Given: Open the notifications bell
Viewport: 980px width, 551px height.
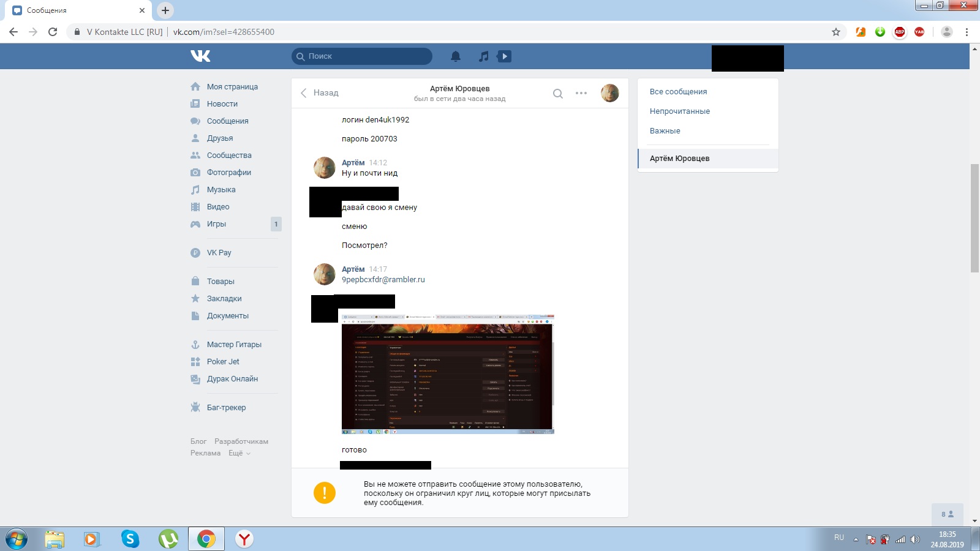Looking at the screenshot, I should tap(456, 56).
